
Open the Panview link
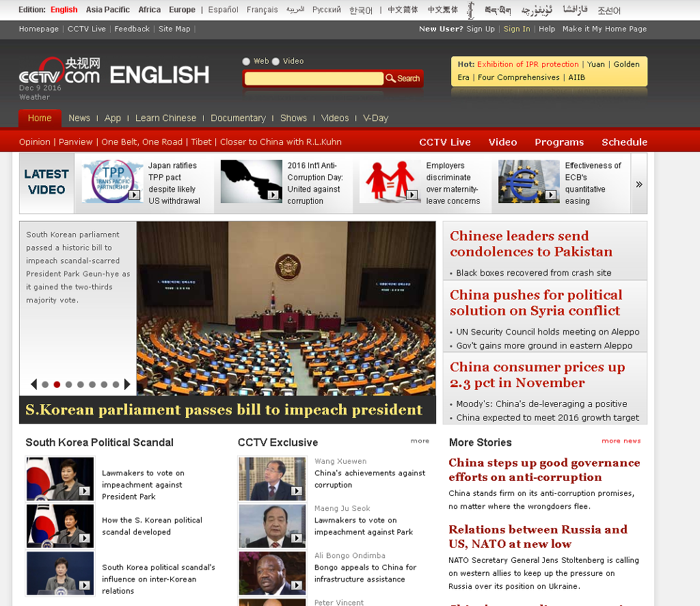point(75,142)
